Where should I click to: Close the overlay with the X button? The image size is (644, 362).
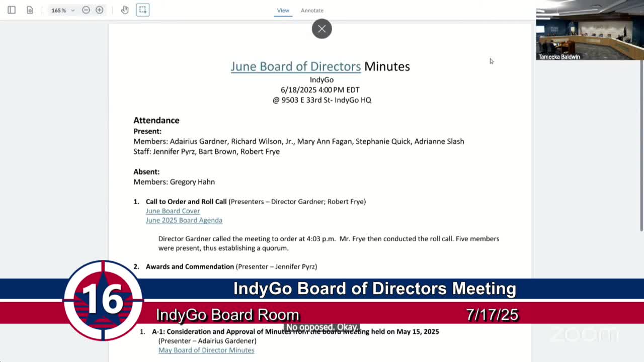(x=321, y=29)
